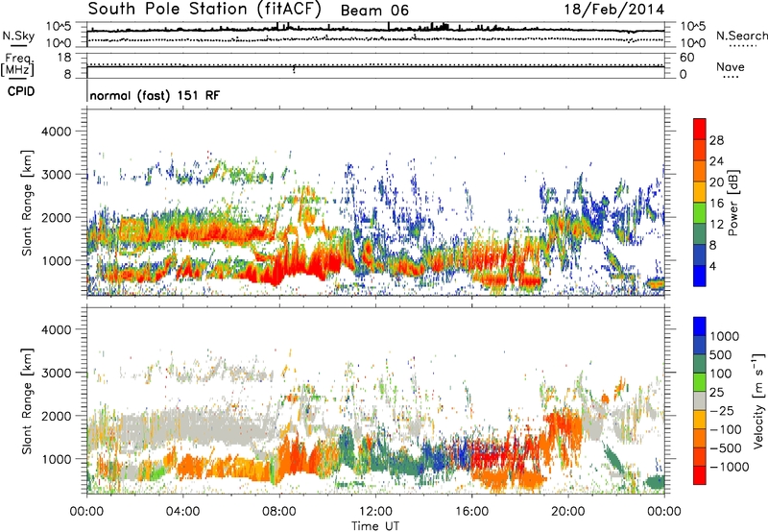This screenshot has width=768, height=532.
Task: Click the "20" power colorbar value
Action: 716,182
